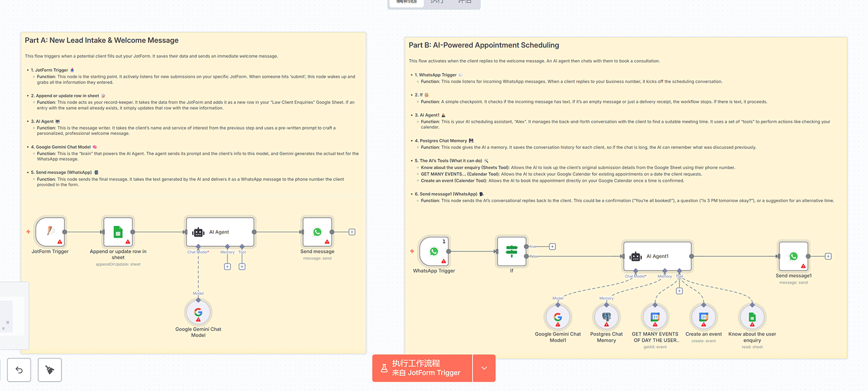
Task: Switch to the 编辑器 (Editor) tab
Action: [x=406, y=3]
